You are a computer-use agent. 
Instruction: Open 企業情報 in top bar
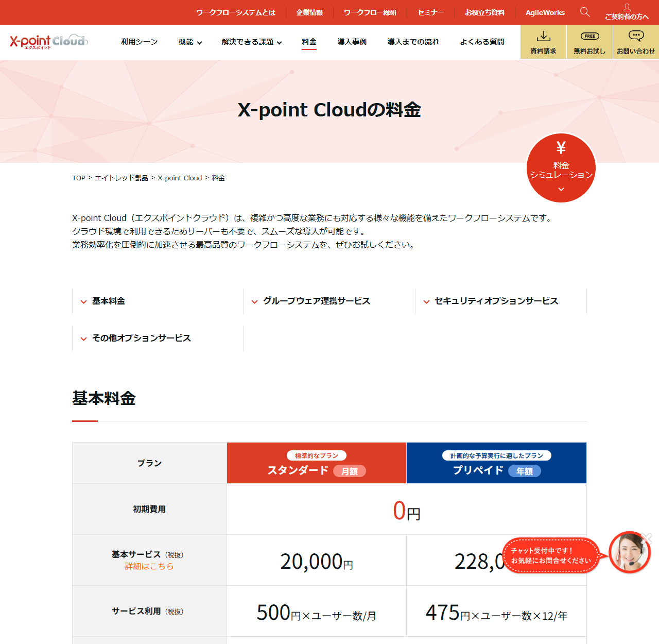click(x=309, y=12)
